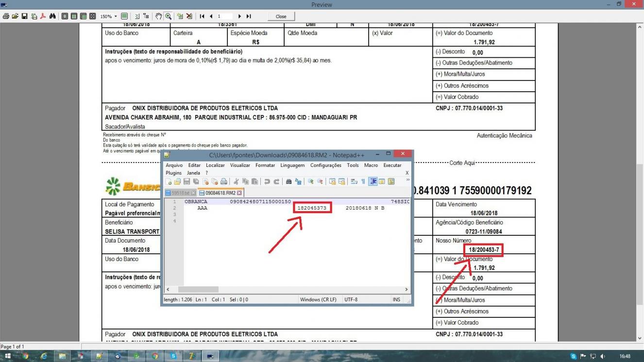Open Skype from the taskbar

[x=174, y=356]
